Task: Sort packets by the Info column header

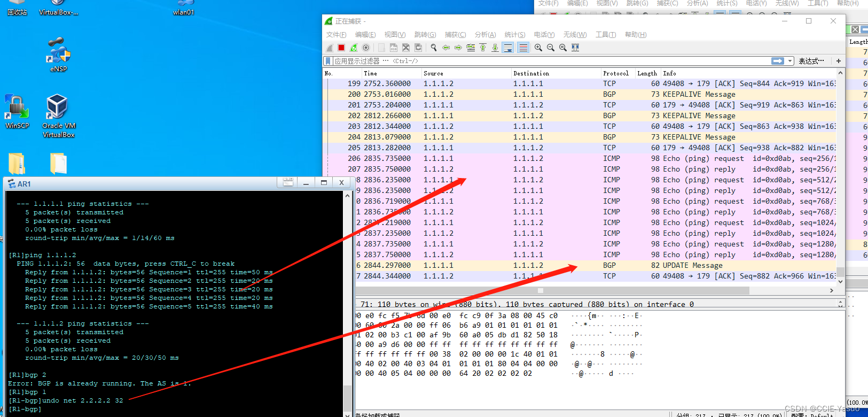Action: [748, 73]
